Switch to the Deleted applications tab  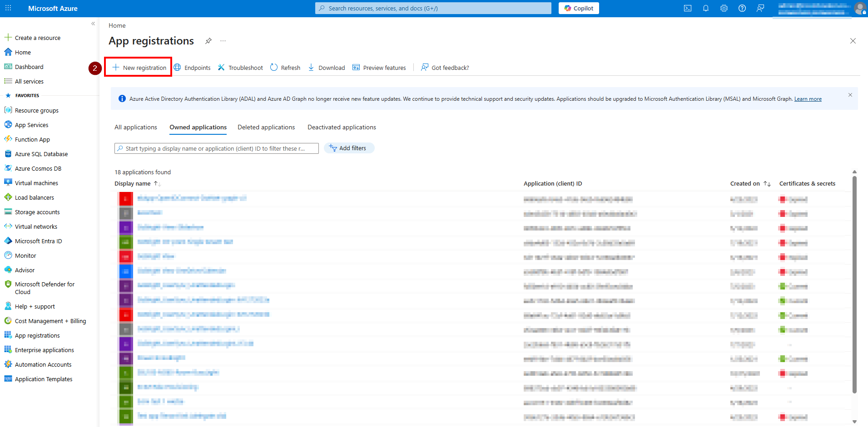pos(266,128)
